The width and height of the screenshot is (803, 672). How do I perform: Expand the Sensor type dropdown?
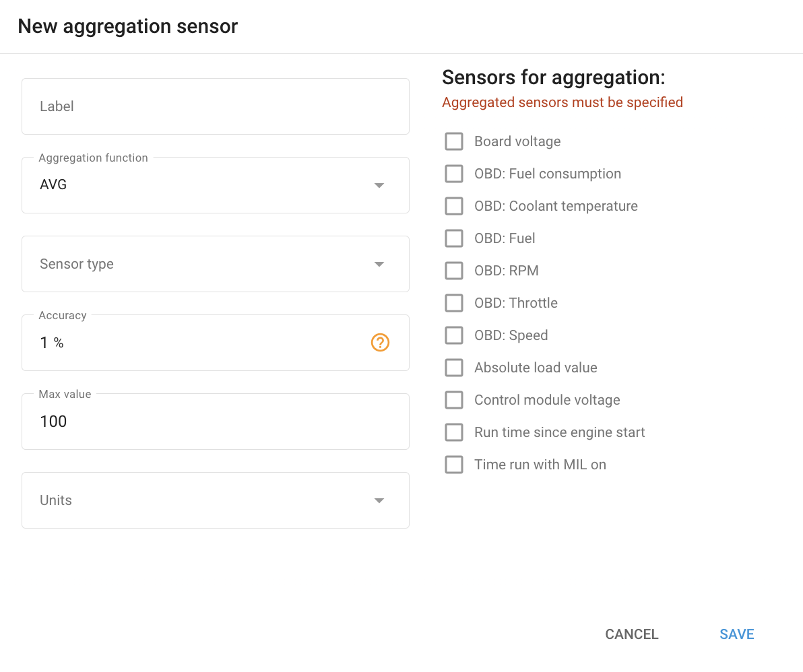click(215, 264)
